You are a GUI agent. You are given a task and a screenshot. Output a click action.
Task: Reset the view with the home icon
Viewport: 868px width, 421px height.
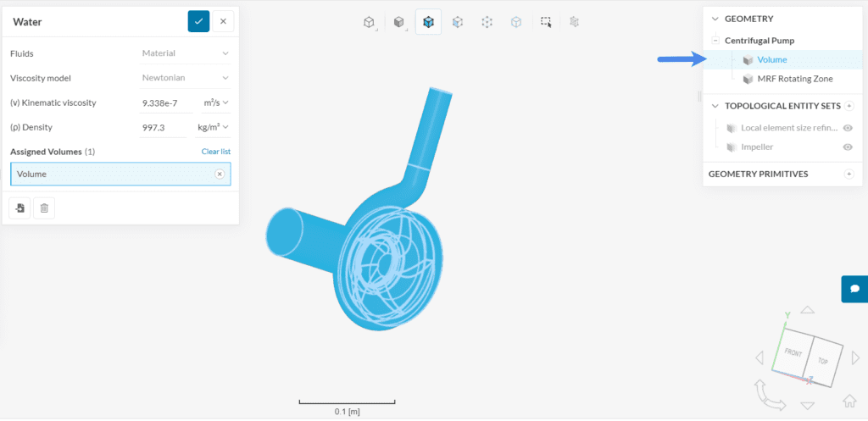(849, 401)
